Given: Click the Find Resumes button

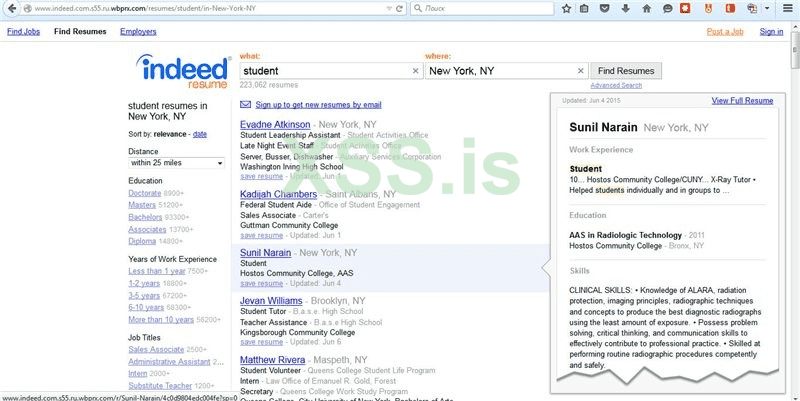Looking at the screenshot, I should click(626, 71).
